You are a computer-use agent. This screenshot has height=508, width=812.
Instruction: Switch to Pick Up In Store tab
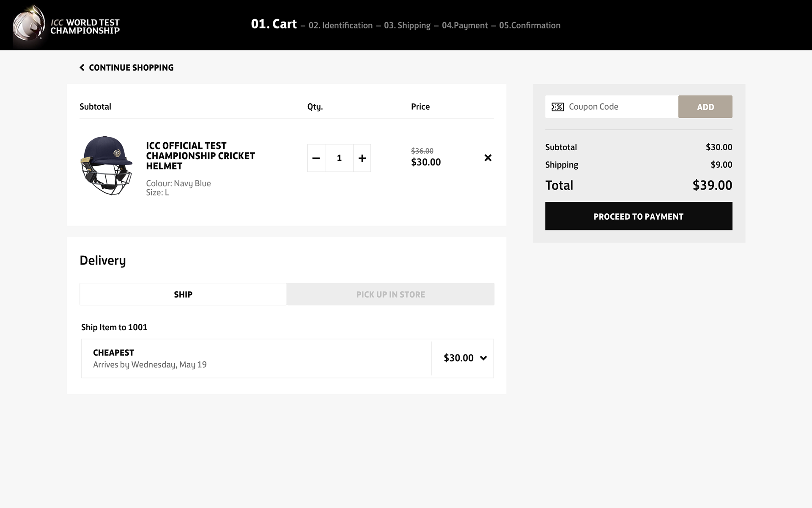[x=390, y=294]
